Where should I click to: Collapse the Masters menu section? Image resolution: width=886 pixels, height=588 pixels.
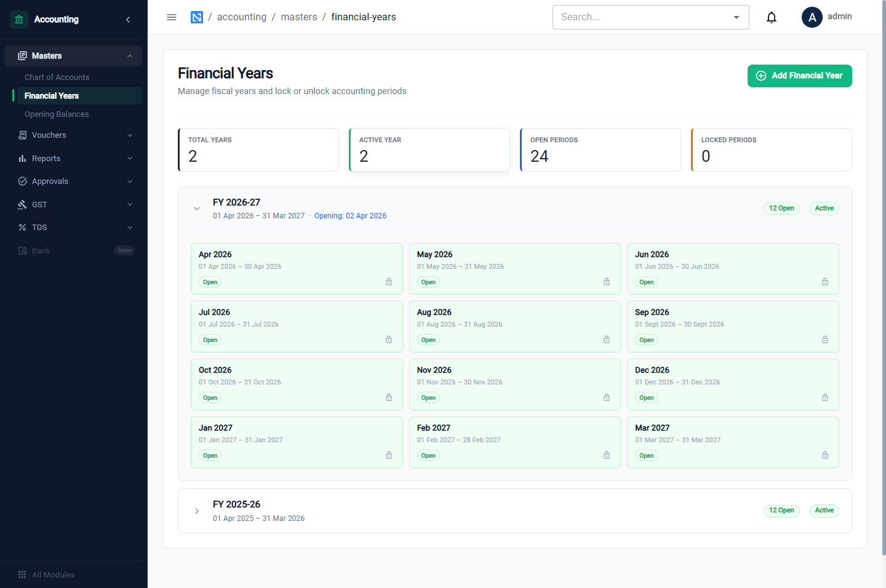(74, 56)
